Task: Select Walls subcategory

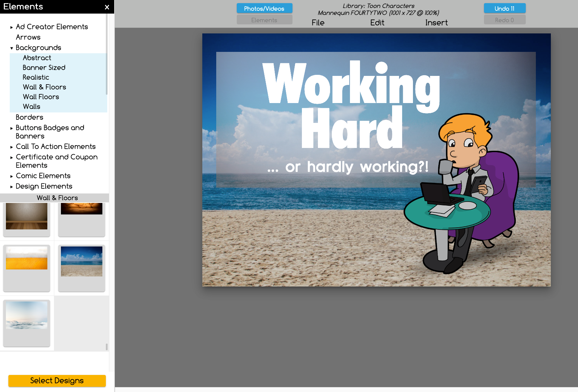Action: coord(32,107)
